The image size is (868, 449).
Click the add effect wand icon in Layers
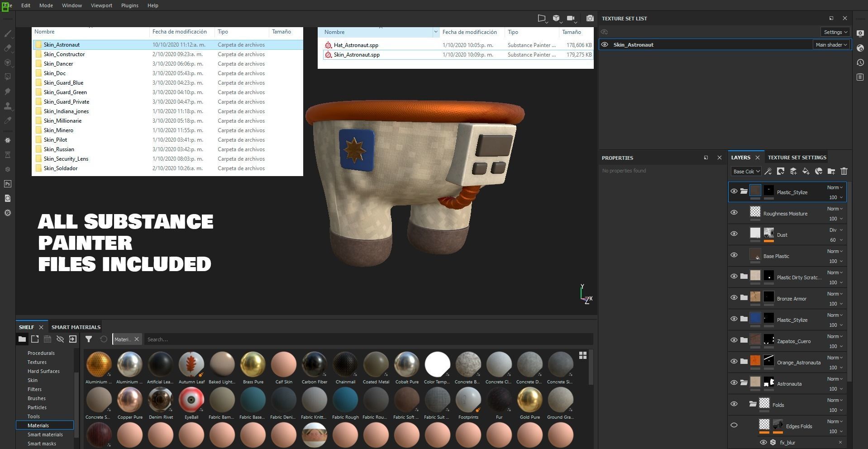click(768, 171)
